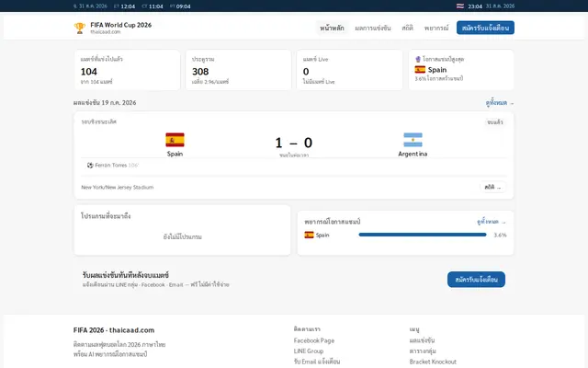This screenshot has width=588, height=368.
Task: Click the blue subscribe button in header
Action: pyautogui.click(x=485, y=28)
